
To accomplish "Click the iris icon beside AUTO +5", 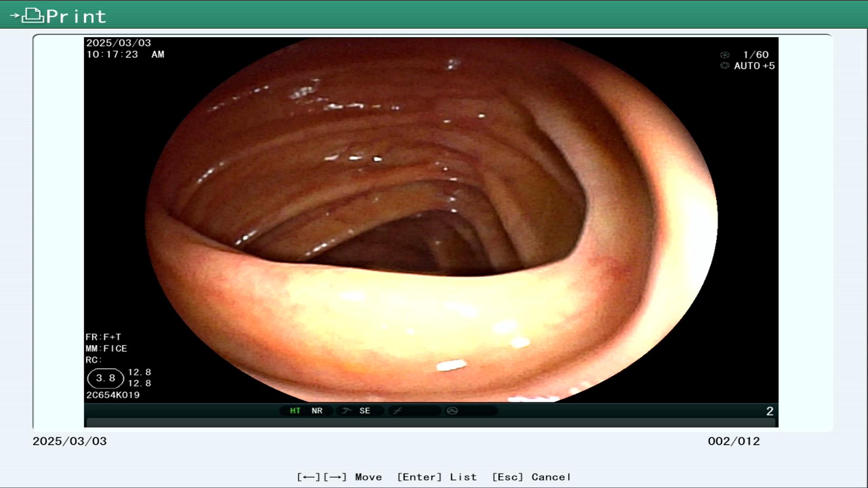I will tap(725, 66).
